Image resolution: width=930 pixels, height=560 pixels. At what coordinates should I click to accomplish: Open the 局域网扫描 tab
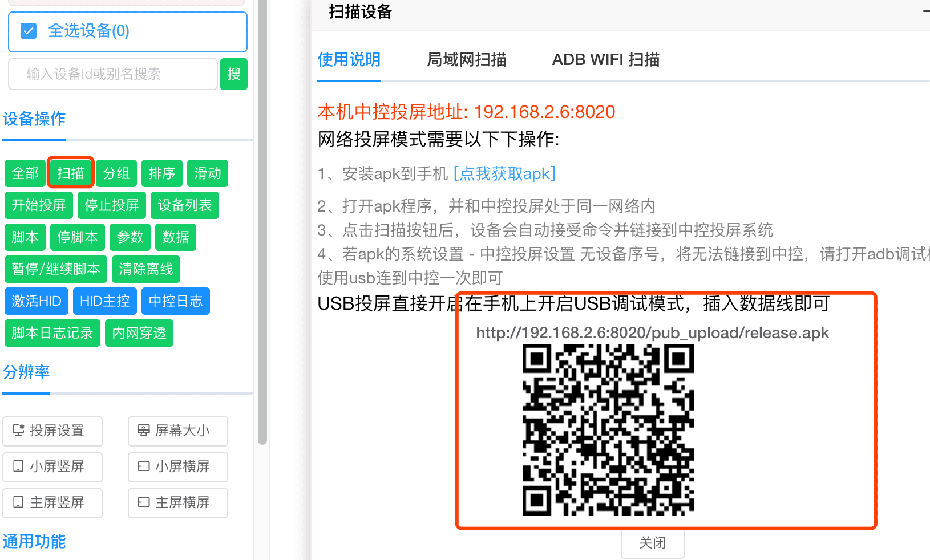[x=466, y=60]
